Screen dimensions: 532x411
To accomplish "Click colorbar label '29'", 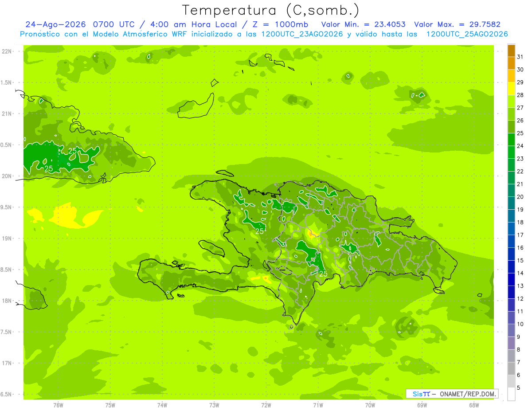I will pyautogui.click(x=520, y=82).
